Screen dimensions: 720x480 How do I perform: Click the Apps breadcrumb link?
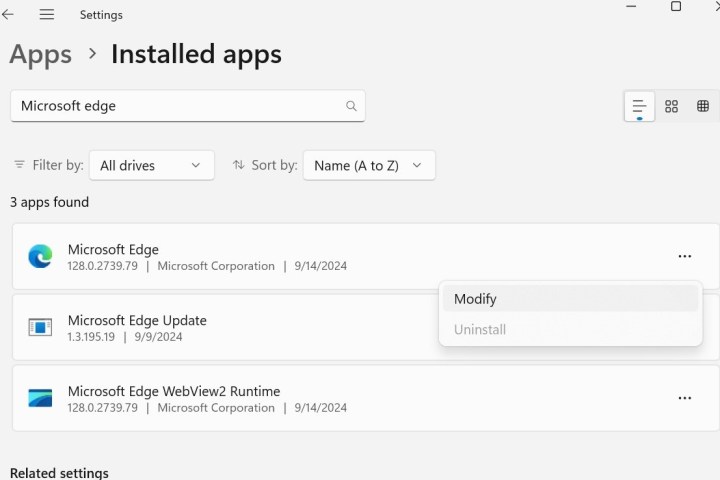[x=40, y=54]
